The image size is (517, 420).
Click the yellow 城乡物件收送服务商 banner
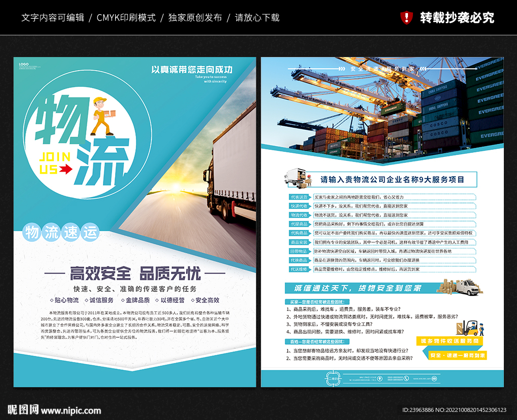[450, 341]
